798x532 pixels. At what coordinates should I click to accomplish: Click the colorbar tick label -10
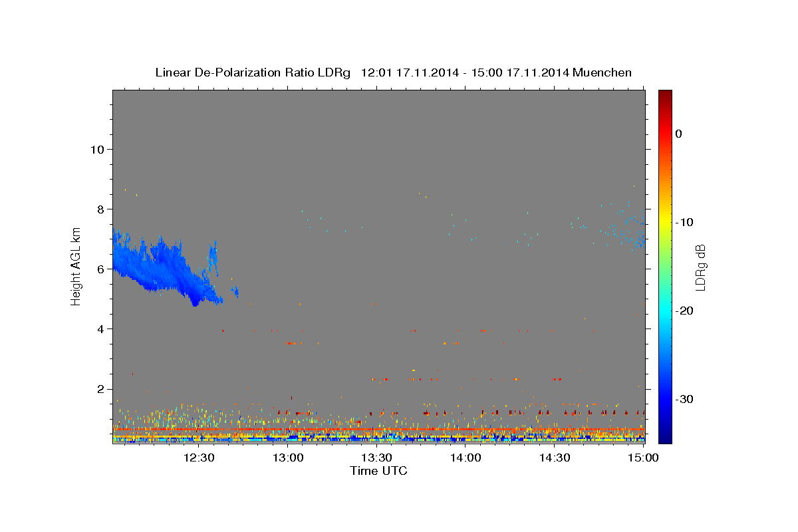coord(684,222)
